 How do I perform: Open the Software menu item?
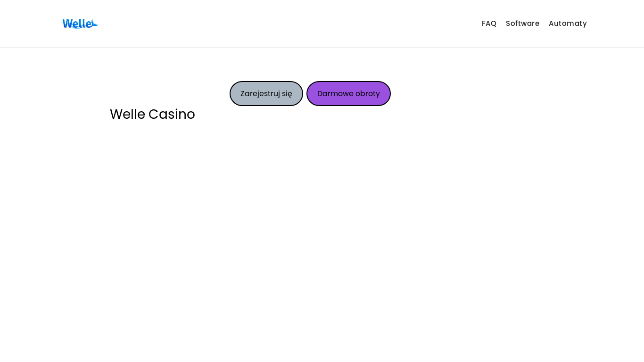coord(522,24)
